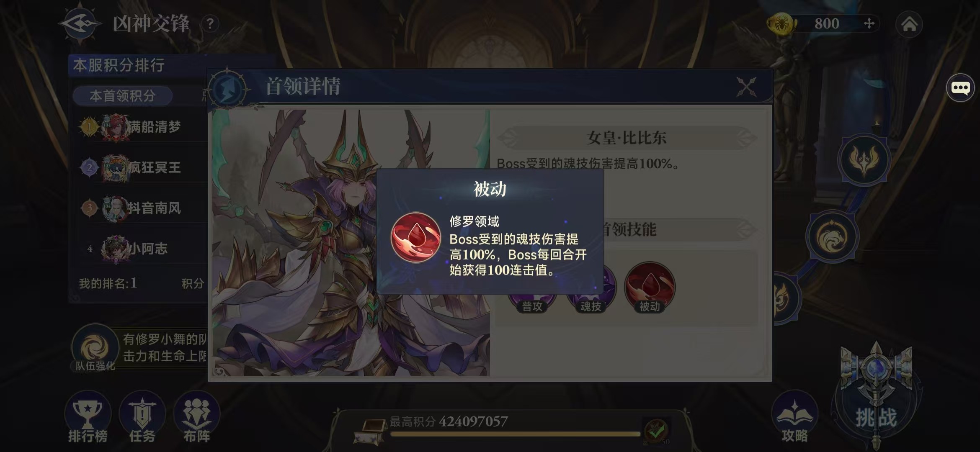This screenshot has height=452, width=980.
Task: Close the 首领详情 boss details dialog
Action: [x=746, y=87]
